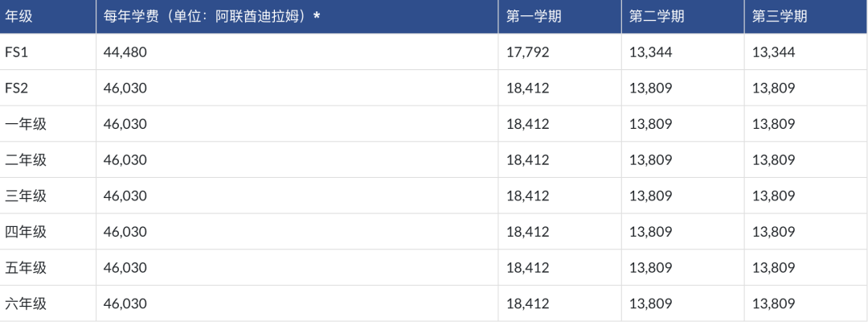
Task: Select the 五年级 row label
Action: pyautogui.click(x=26, y=267)
